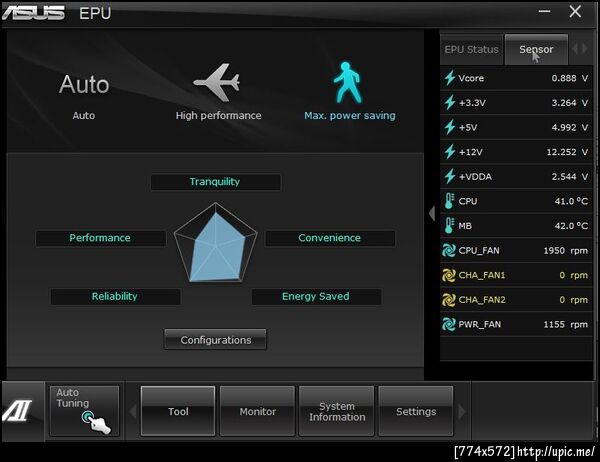Click the CPU_FAN 1950 rpm value

[x=566, y=250]
